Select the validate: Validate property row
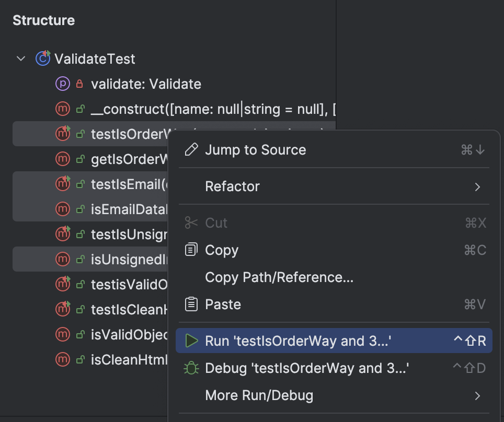The width and height of the screenshot is (504, 422). 146,84
